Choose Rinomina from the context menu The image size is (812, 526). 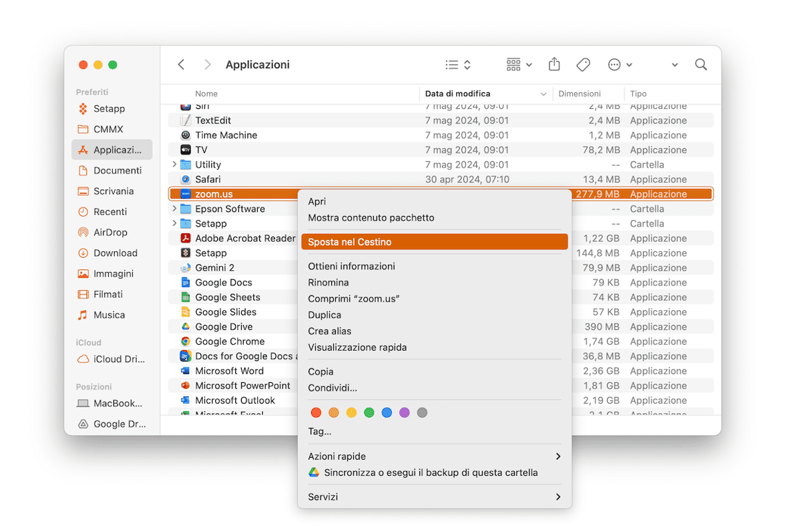[x=434, y=283]
